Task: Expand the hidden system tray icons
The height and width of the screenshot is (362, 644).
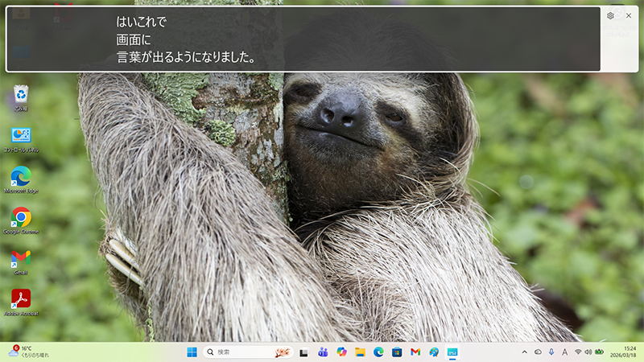Action: [525, 352]
